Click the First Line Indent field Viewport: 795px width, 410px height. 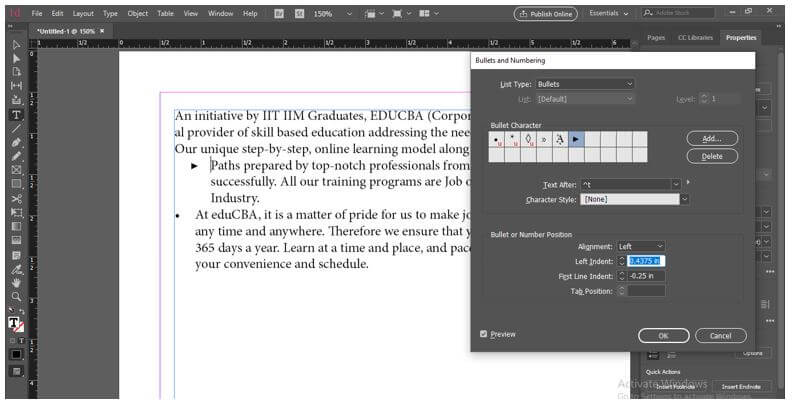click(x=646, y=276)
